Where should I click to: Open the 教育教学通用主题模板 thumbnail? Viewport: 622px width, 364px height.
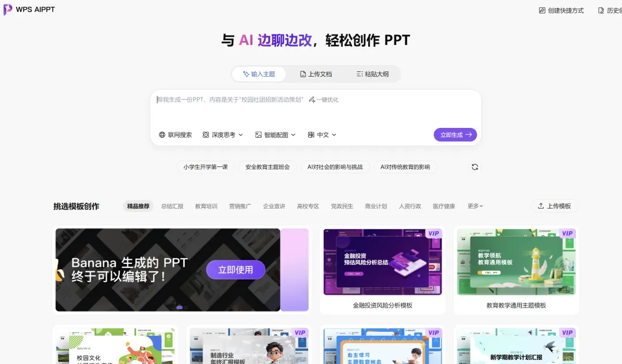tap(516, 261)
